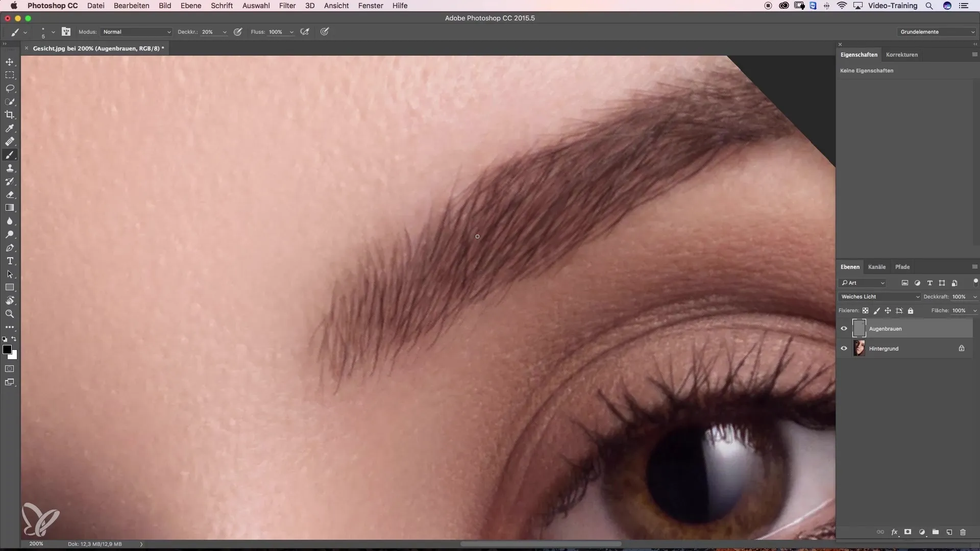980x551 pixels.
Task: Add a layer mask
Action: click(x=908, y=532)
